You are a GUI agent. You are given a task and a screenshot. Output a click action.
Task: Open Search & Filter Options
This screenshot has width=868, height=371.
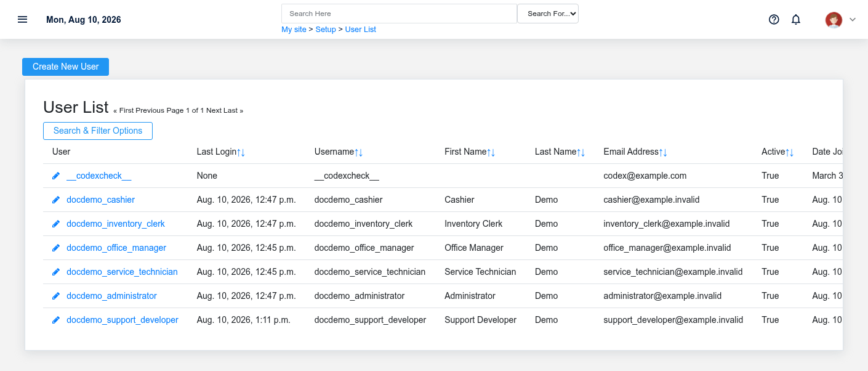[98, 131]
